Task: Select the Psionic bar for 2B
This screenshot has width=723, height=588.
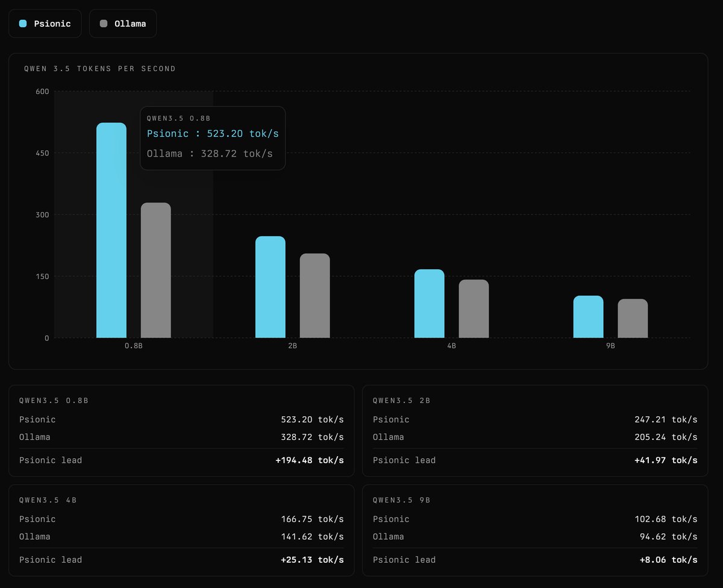Action: pos(271,287)
